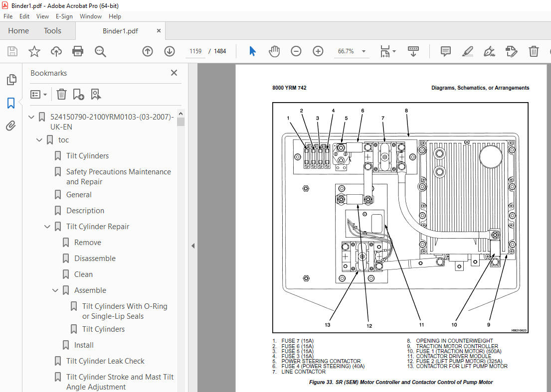Click the toolbar Delete page trash icon
The width and height of the screenshot is (551, 392).
(534, 51)
